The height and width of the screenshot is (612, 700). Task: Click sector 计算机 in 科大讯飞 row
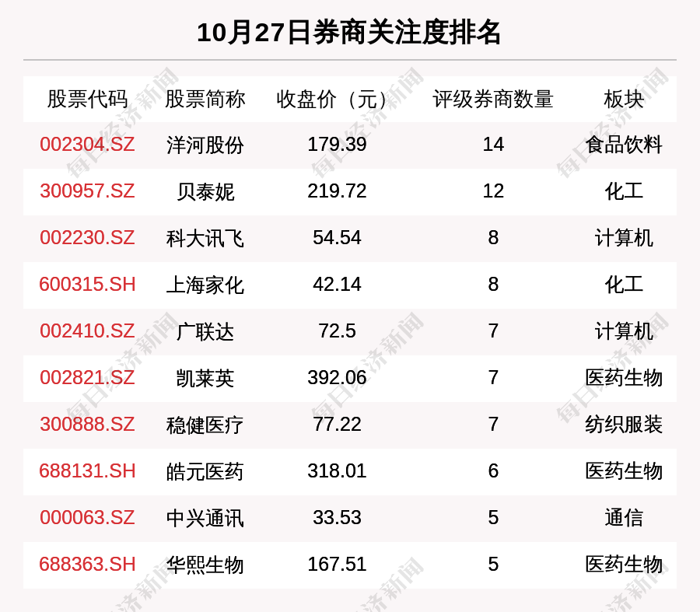pyautogui.click(x=624, y=239)
